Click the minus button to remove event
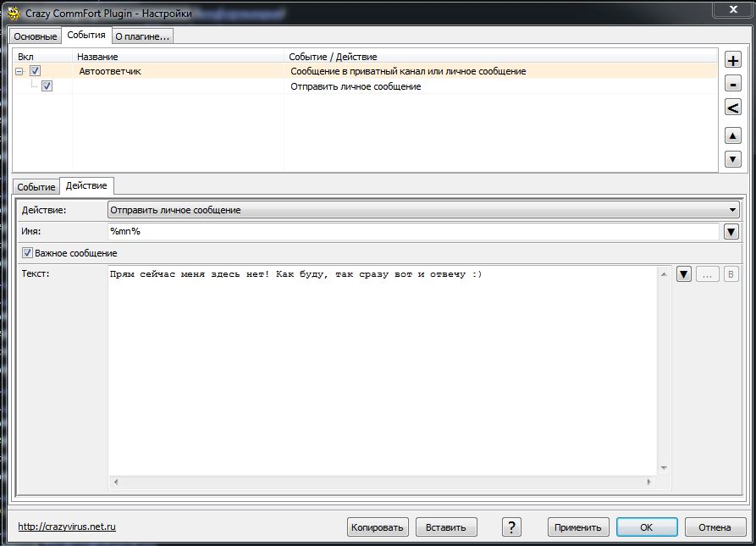 tap(733, 84)
